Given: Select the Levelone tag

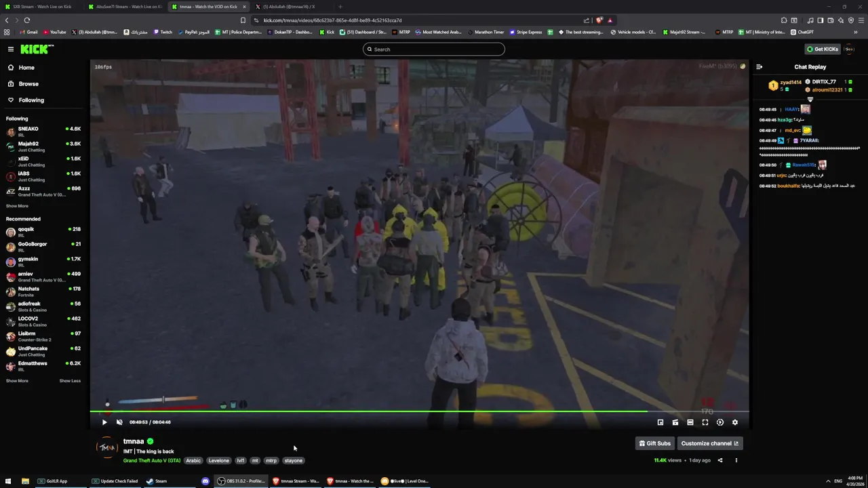Looking at the screenshot, I should coord(218,461).
